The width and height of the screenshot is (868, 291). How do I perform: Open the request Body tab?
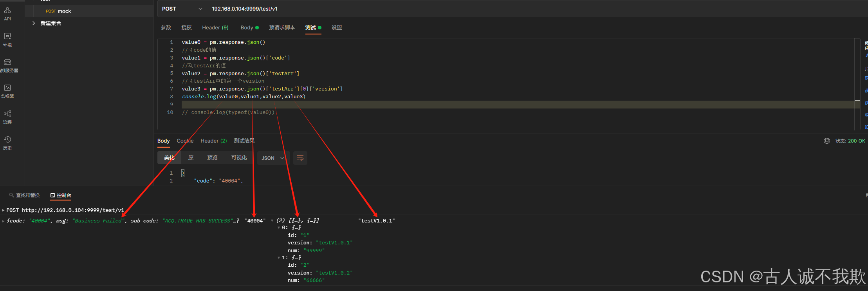(249, 27)
